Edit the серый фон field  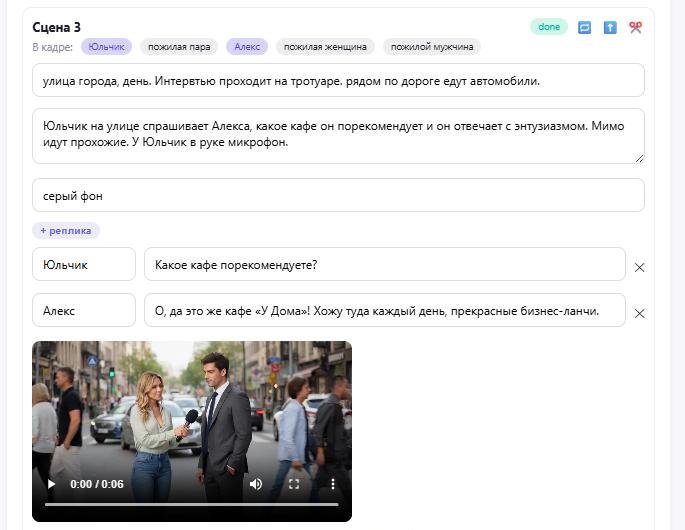(338, 195)
